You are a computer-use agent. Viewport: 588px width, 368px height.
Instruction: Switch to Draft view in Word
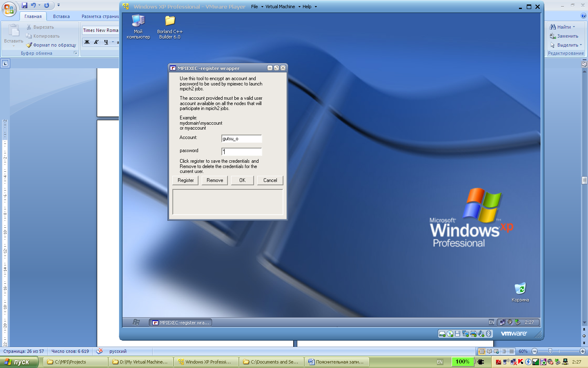[511, 351]
